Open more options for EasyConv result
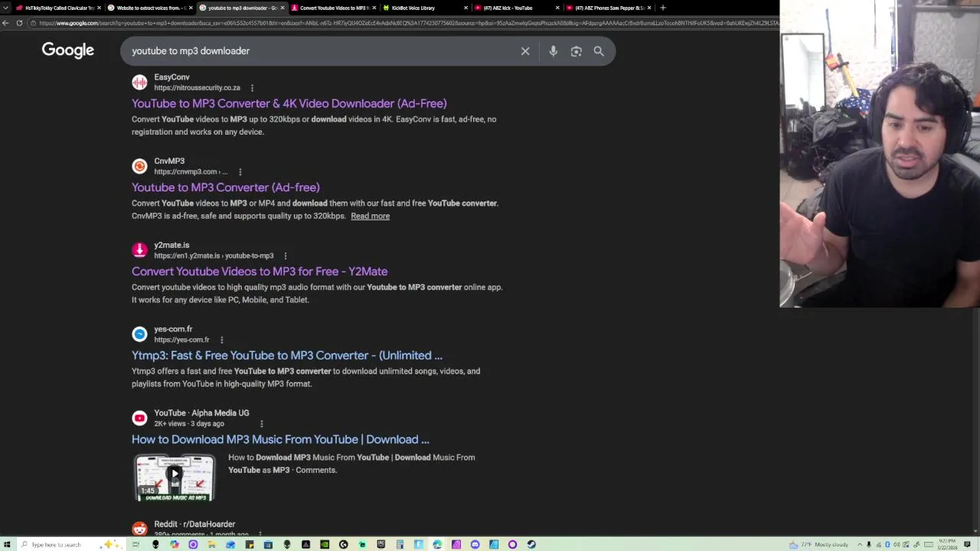The width and height of the screenshot is (980, 551). (252, 88)
